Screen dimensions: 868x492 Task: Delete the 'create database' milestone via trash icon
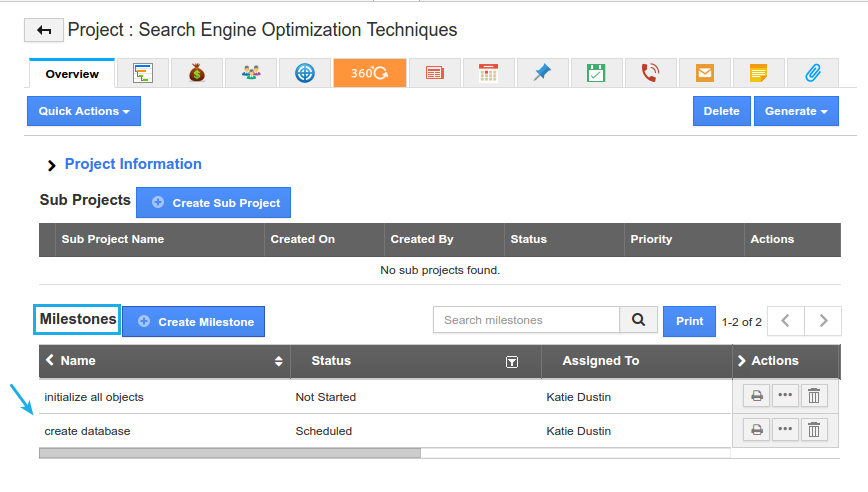(814, 430)
